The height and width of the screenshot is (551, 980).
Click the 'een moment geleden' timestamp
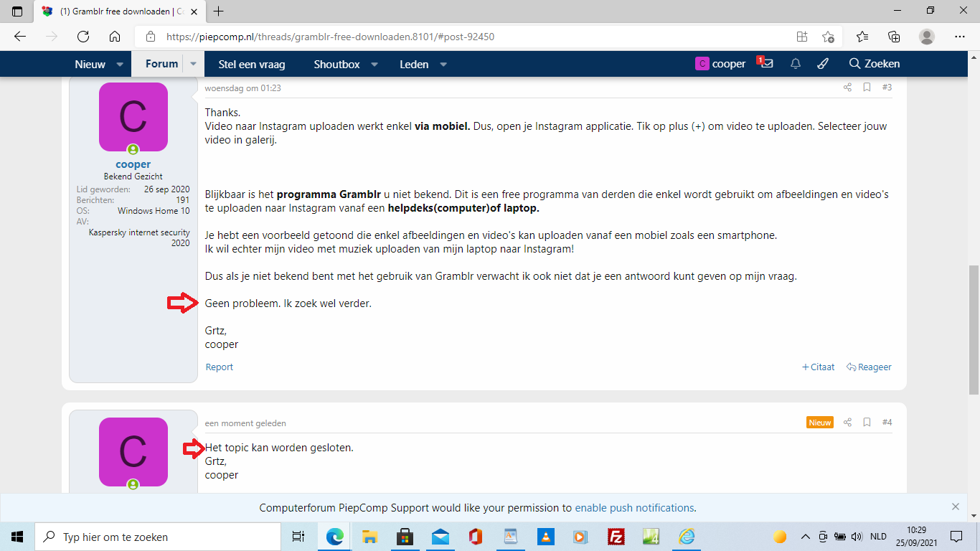(245, 423)
